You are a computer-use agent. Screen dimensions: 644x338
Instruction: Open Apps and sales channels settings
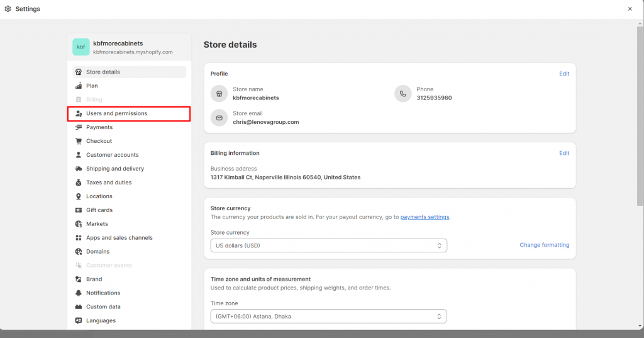tap(119, 238)
